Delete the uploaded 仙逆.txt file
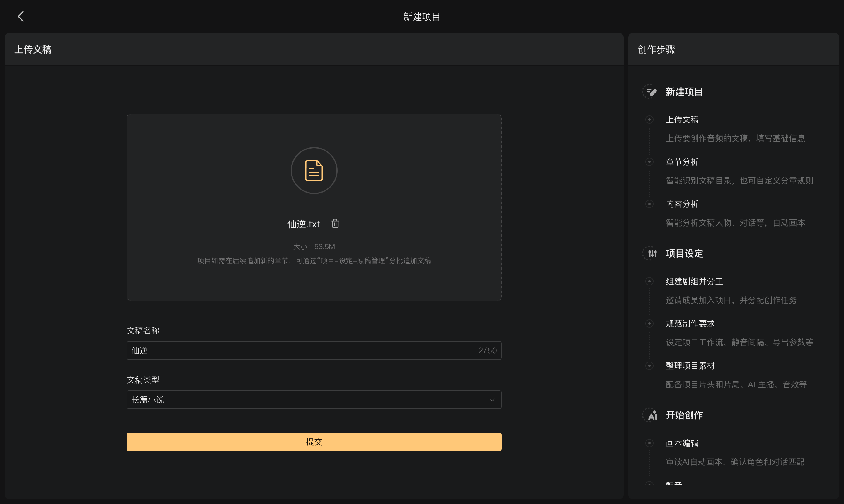Screen dimensions: 844x504 [x=335, y=223]
